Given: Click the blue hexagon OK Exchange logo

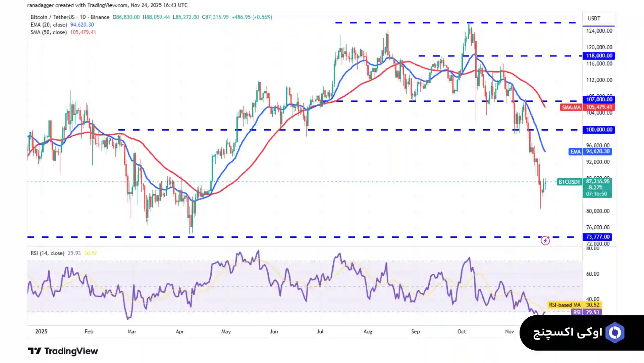Looking at the screenshot, I should point(615,333).
